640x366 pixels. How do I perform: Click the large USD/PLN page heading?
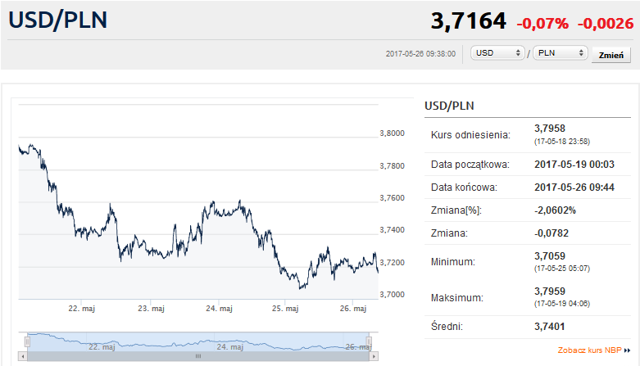(58, 20)
